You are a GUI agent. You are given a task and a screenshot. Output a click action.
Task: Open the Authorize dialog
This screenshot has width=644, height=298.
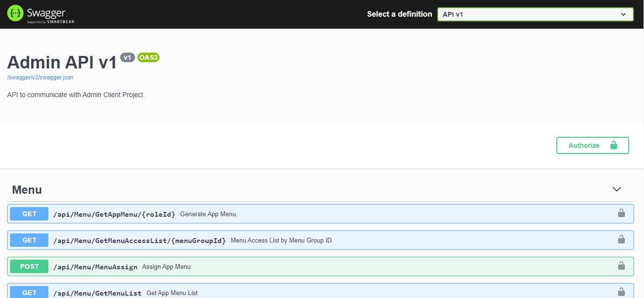pyautogui.click(x=592, y=145)
